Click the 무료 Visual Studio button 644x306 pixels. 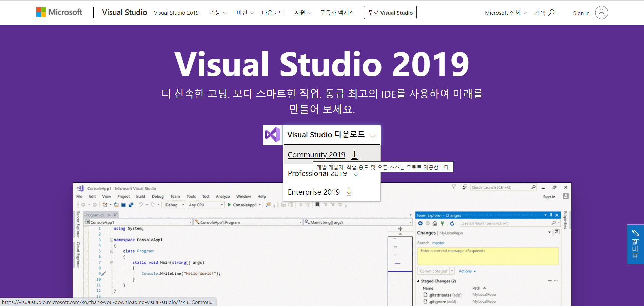point(390,13)
